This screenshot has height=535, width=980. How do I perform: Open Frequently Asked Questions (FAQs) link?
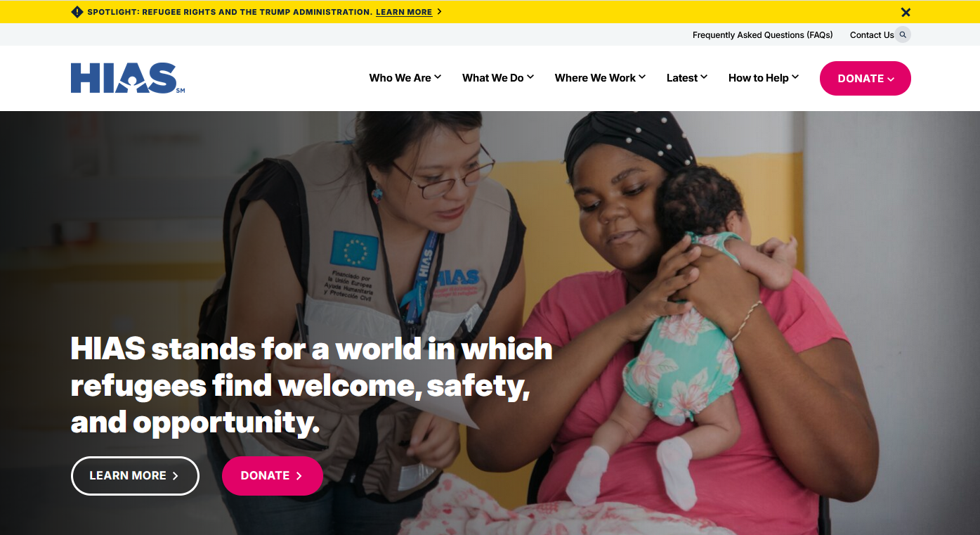[x=763, y=35]
